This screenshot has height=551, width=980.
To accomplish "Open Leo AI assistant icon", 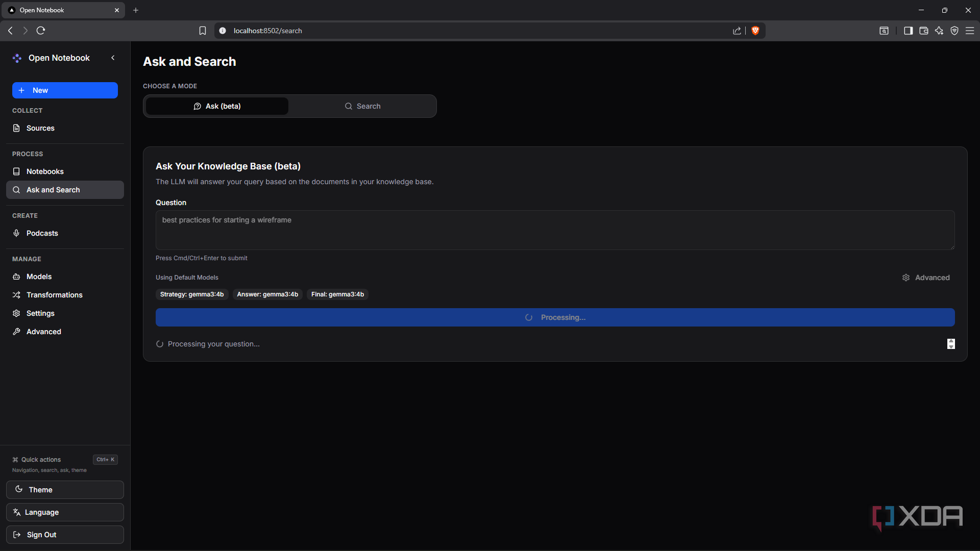I will point(939,31).
